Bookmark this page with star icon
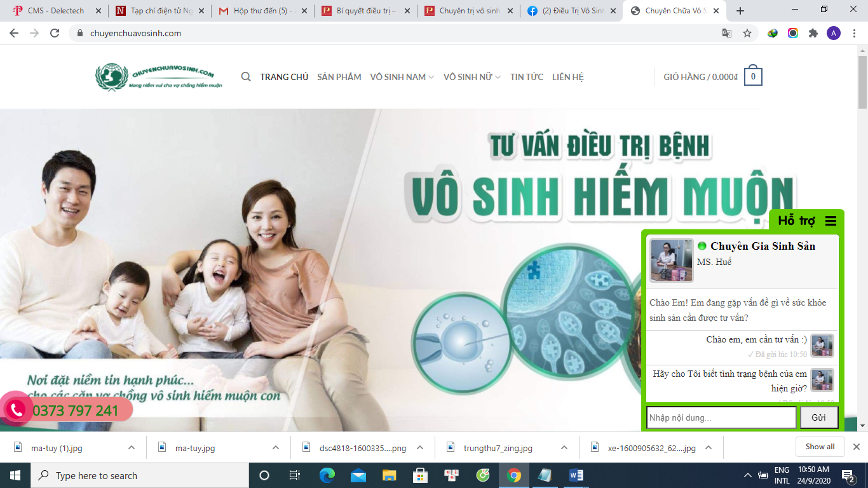Screen dimensions: 868x488 (747, 33)
